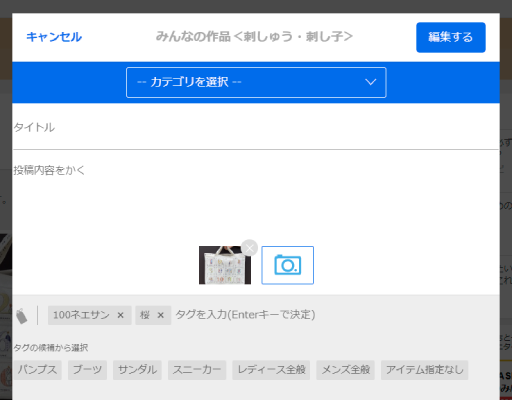Open the uploaded bag image thumbnail
Image resolution: width=512 pixels, height=400 pixels.
[225, 265]
